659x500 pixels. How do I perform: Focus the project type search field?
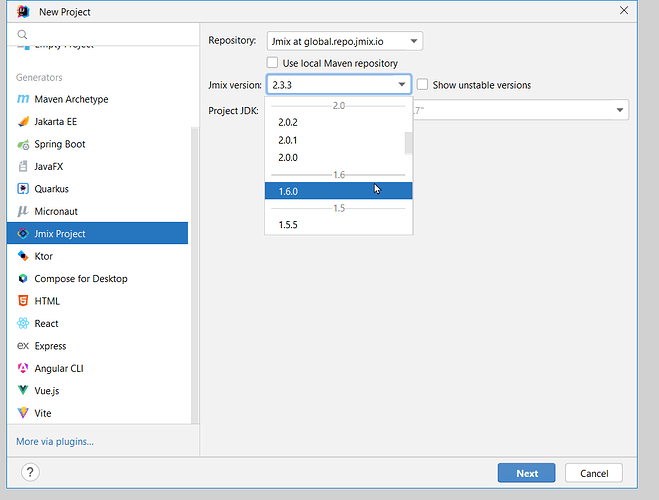[103, 34]
